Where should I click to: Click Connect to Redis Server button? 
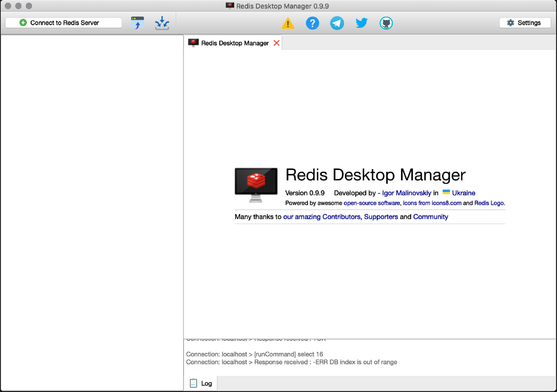click(x=64, y=23)
